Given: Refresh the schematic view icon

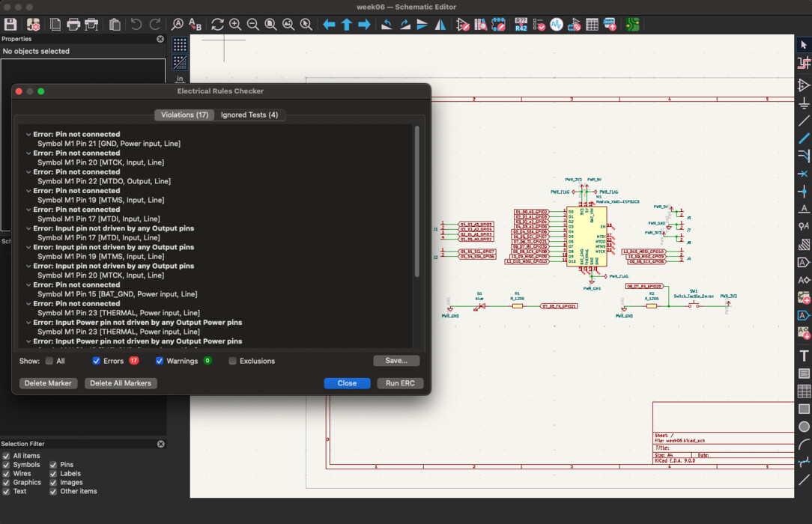Looking at the screenshot, I should pos(217,24).
